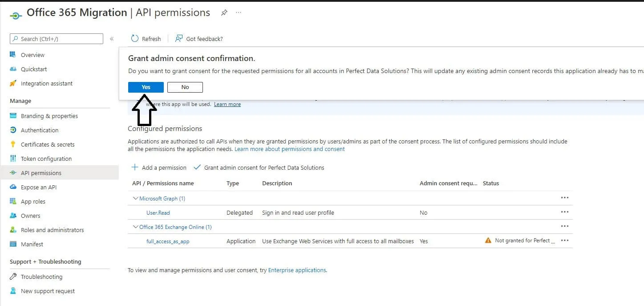Click the Manifest icon
This screenshot has width=644, height=306.
tap(13, 244)
